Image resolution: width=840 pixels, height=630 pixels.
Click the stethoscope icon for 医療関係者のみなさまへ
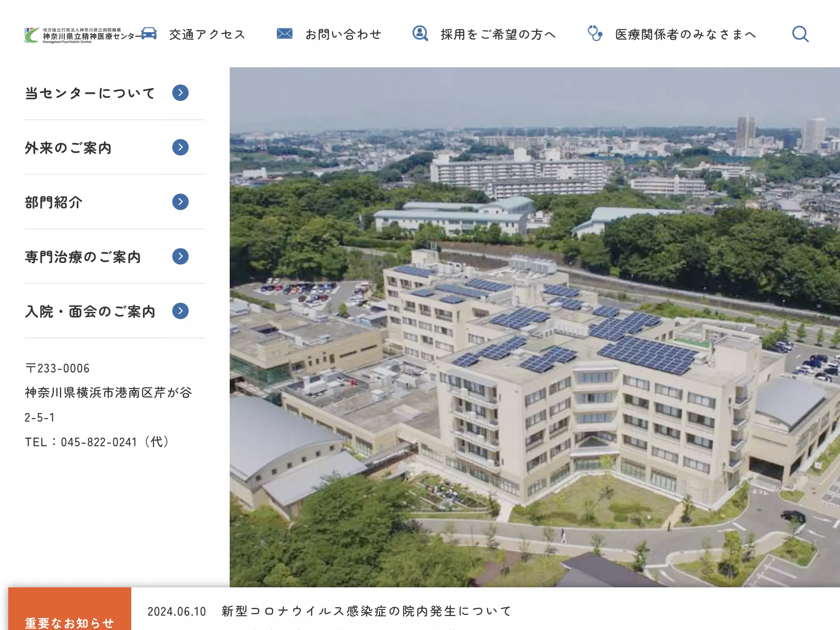click(x=595, y=34)
